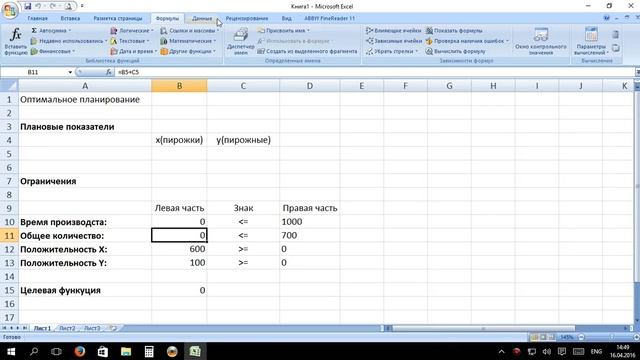The height and width of the screenshot is (360, 640).
Task: Click the Excel help icon
Action: pyautogui.click(x=607, y=18)
